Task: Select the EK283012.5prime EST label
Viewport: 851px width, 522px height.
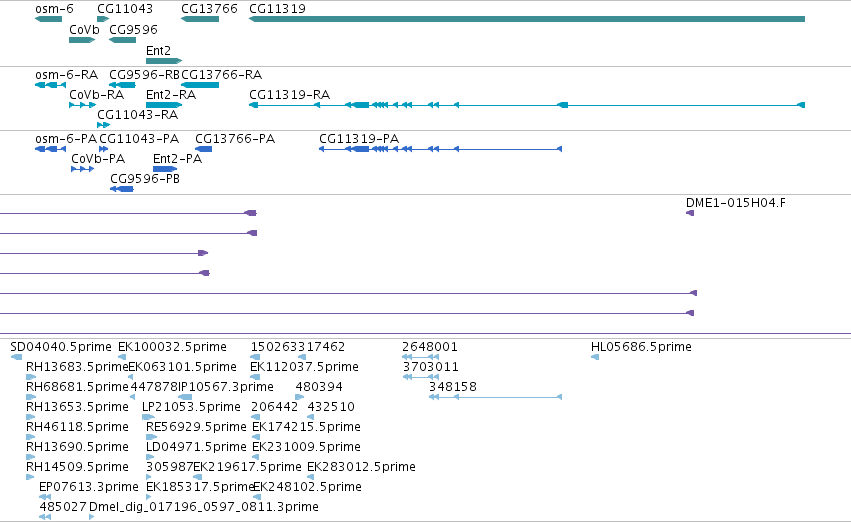Action: 361,467
